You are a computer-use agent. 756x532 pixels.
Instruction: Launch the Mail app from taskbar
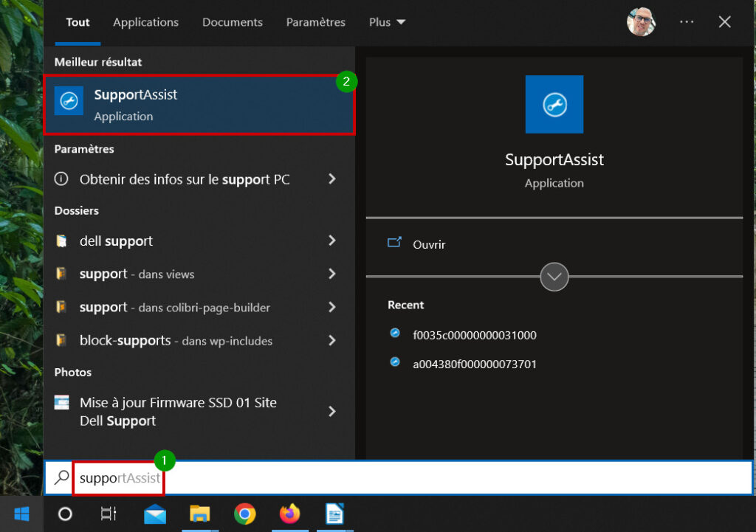tap(155, 514)
